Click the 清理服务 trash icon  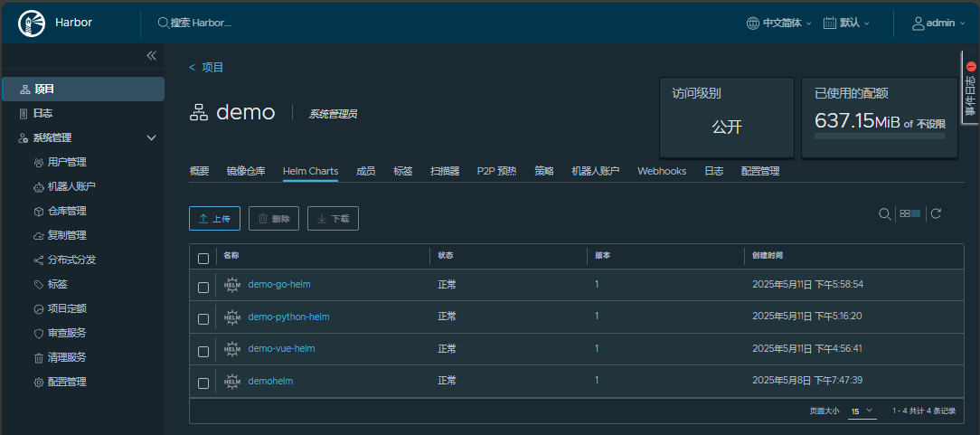(x=38, y=357)
